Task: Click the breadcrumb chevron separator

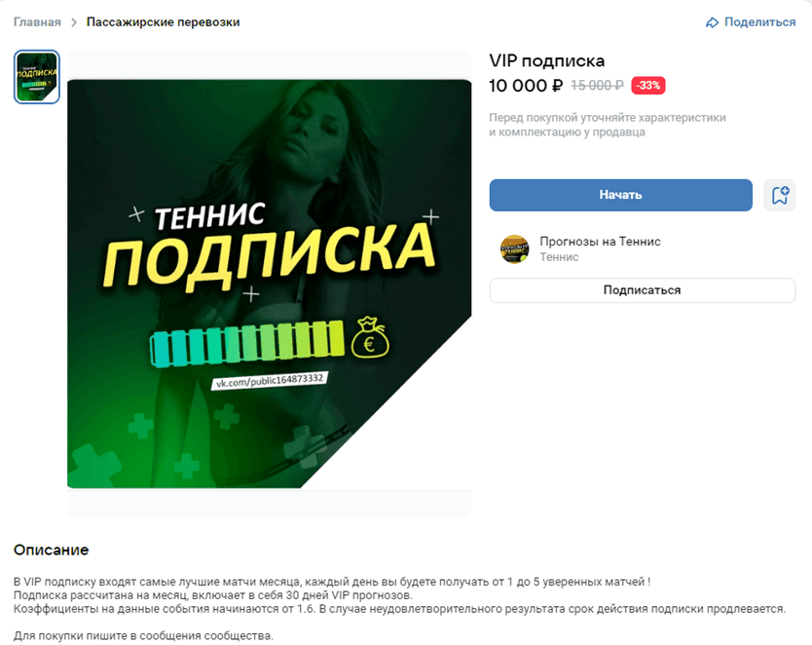Action: (x=74, y=22)
